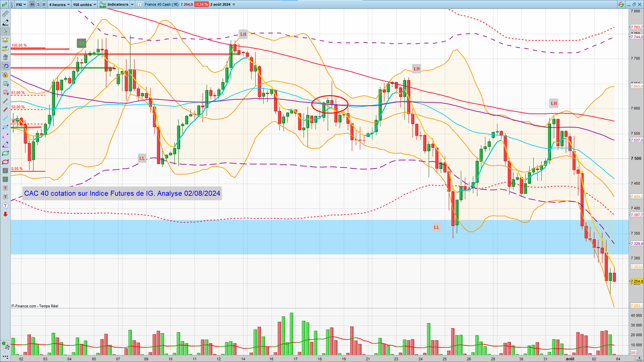
Task: Activate the cursor pointer tool
Action: coord(5,31)
